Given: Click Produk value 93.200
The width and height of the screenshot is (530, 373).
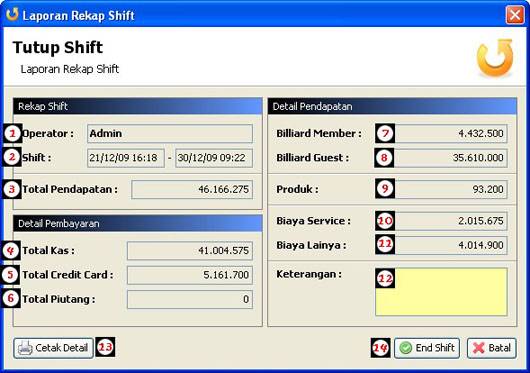Looking at the screenshot, I should 441,189.
